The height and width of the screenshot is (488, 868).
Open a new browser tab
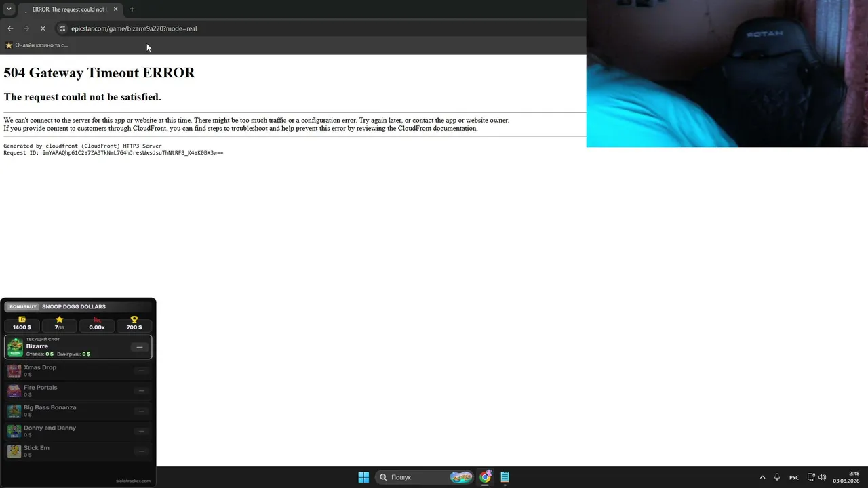(132, 9)
